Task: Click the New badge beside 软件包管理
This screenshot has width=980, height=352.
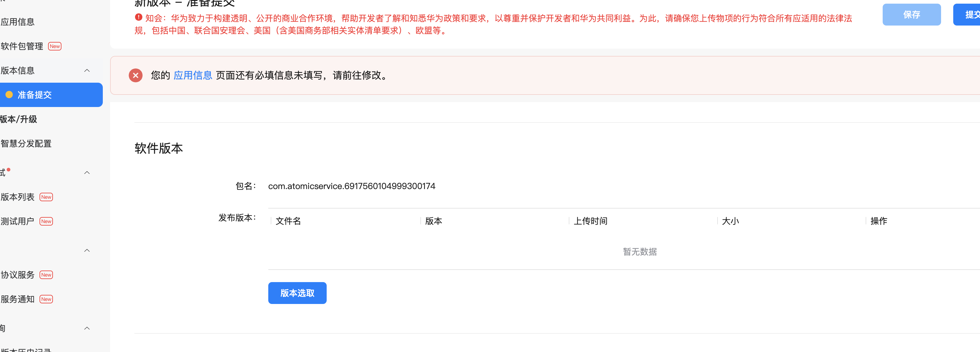Action: pyautogui.click(x=55, y=47)
